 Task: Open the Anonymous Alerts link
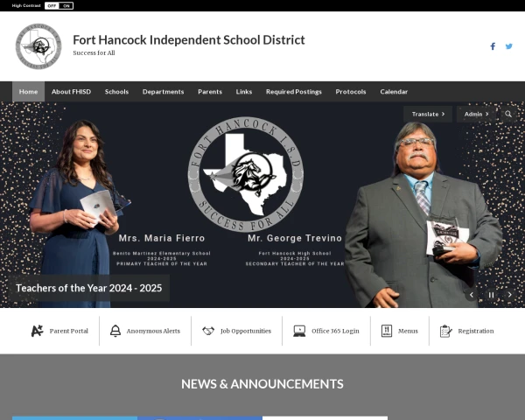tap(153, 331)
